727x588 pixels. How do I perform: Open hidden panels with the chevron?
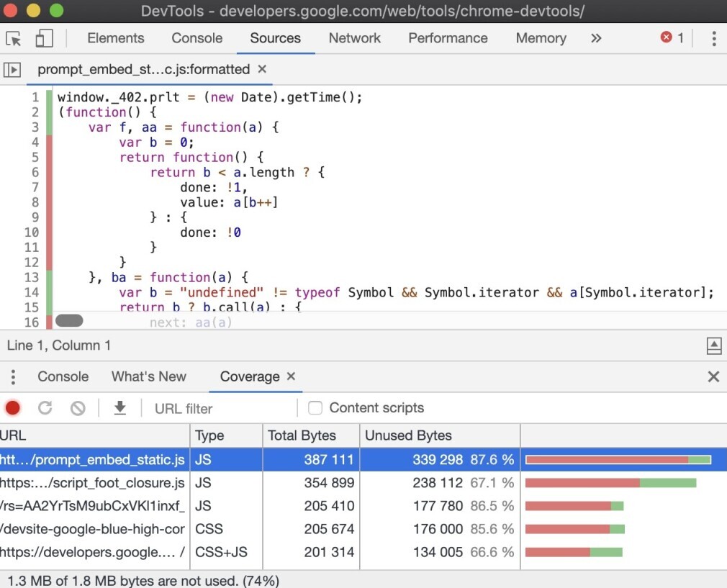point(596,39)
